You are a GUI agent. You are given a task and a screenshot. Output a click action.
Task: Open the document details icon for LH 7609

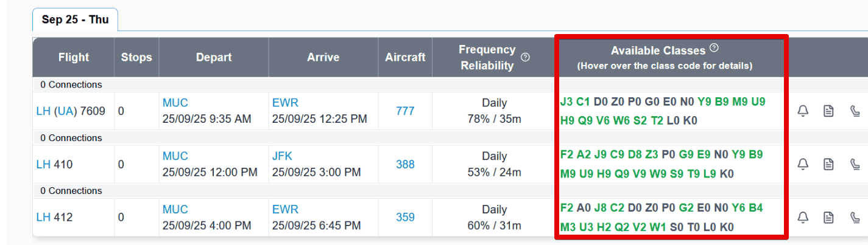pos(828,111)
